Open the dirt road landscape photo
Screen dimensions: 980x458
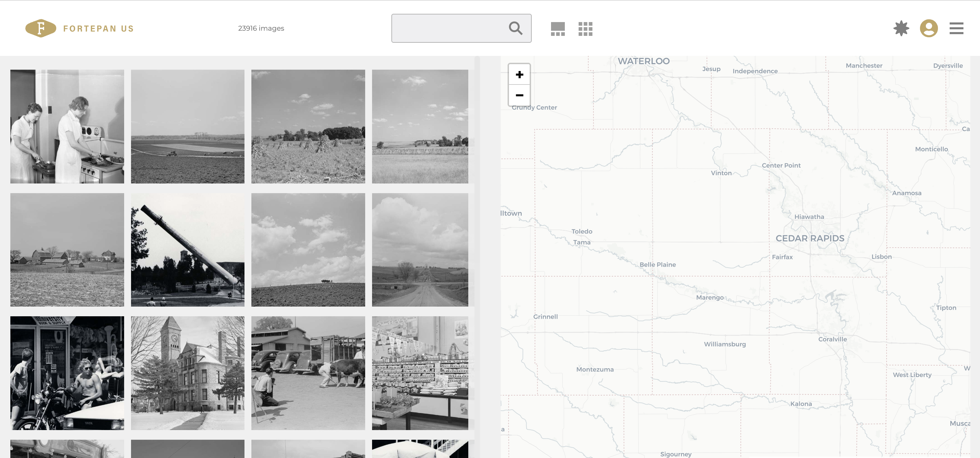[420, 250]
